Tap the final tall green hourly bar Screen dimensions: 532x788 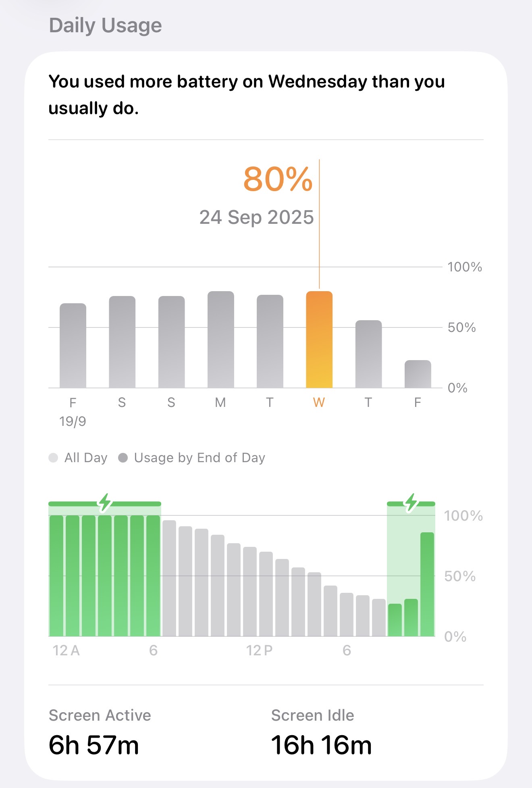[x=427, y=584]
